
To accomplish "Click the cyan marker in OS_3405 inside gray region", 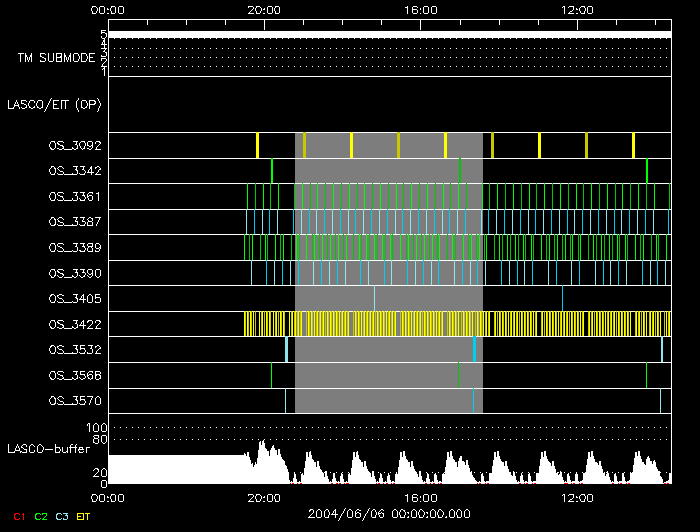I will (375, 298).
